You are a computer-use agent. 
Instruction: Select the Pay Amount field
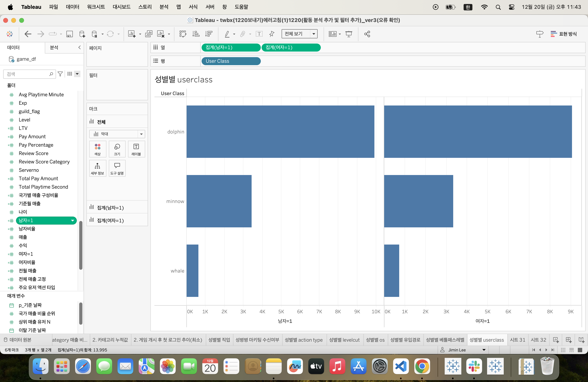point(32,136)
